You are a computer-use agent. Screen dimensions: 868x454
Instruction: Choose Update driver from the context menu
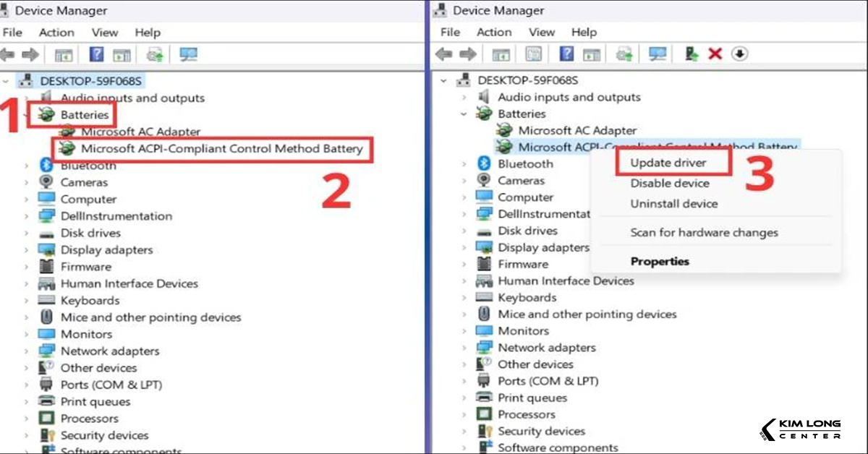pyautogui.click(x=668, y=163)
